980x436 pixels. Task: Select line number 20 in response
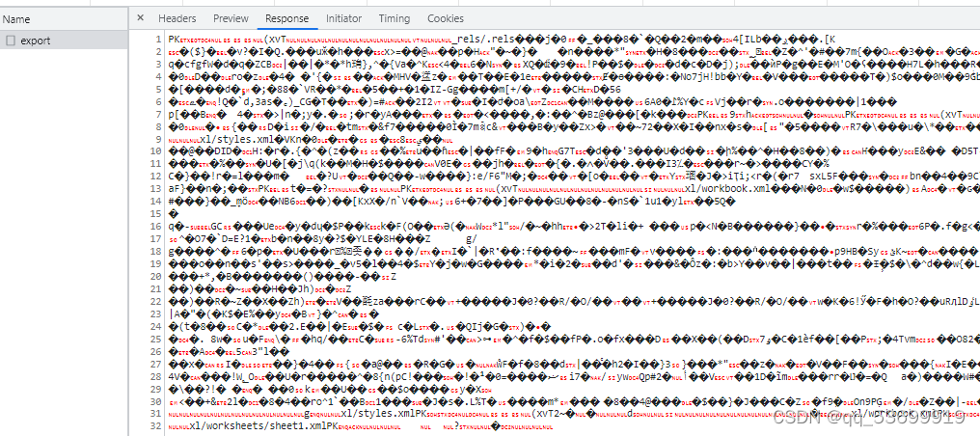point(156,277)
